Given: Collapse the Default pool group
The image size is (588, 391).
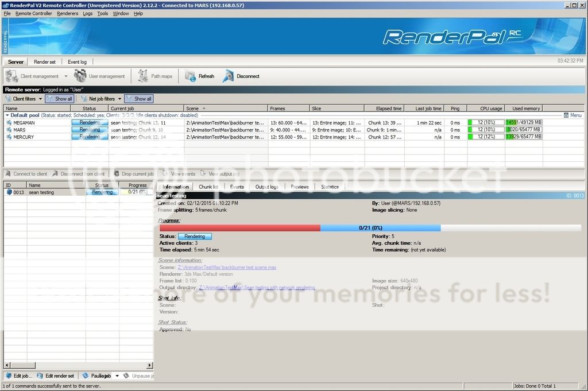Looking at the screenshot, I should pyautogui.click(x=7, y=115).
